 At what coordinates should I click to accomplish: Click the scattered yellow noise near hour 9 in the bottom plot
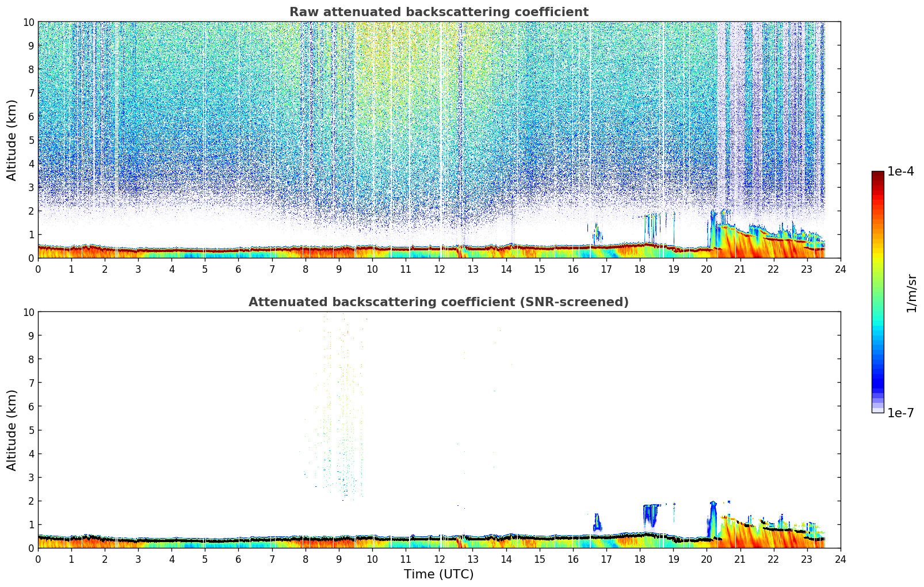pyautogui.click(x=343, y=403)
